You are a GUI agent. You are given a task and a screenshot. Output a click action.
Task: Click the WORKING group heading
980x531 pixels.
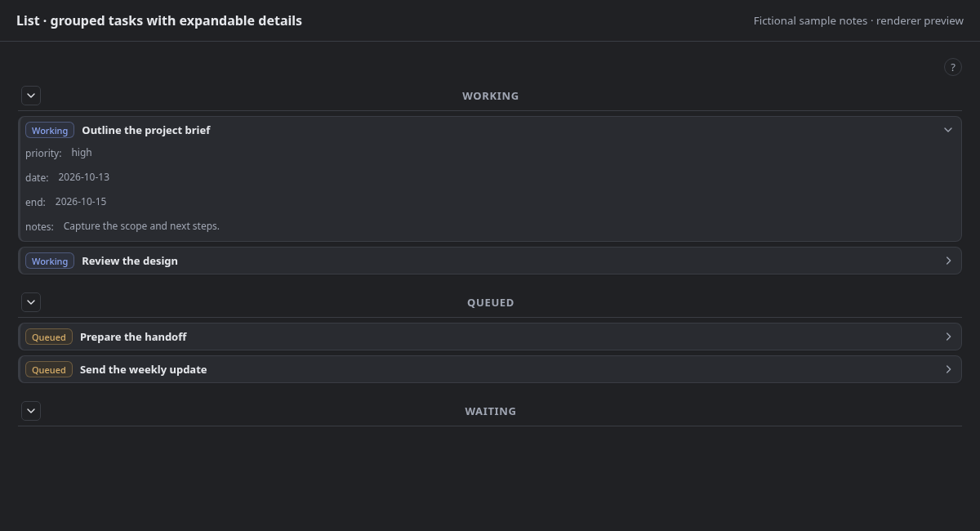click(x=490, y=96)
